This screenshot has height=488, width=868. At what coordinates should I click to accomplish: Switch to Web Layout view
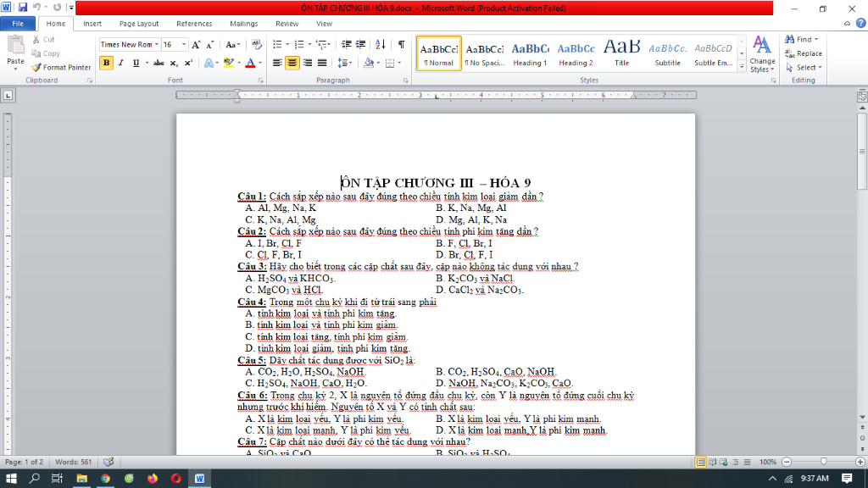point(724,462)
